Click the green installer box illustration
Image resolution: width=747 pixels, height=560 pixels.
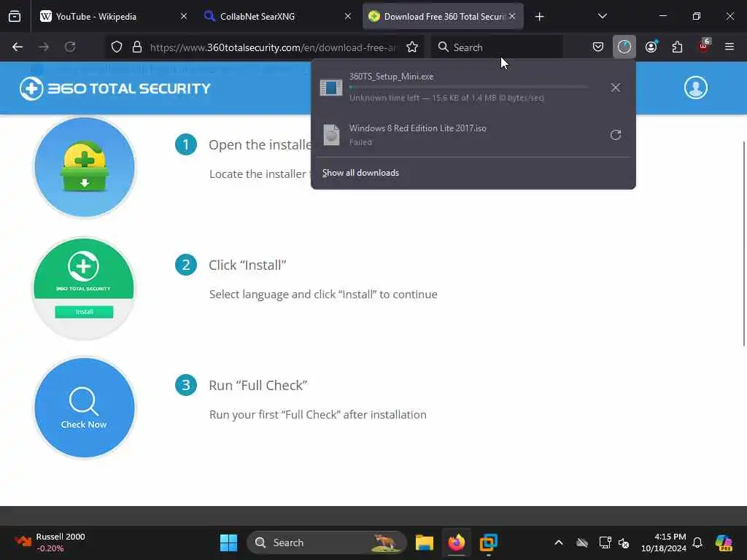pos(85,167)
